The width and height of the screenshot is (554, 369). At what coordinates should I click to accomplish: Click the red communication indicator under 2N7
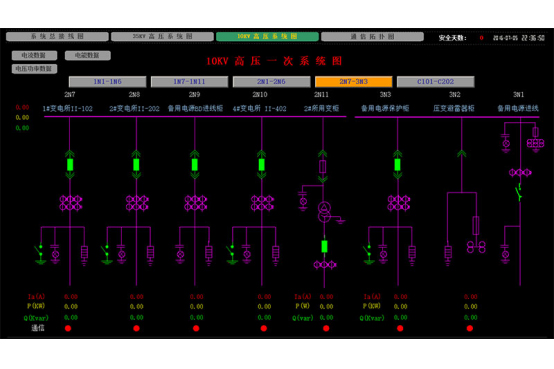coord(68,328)
